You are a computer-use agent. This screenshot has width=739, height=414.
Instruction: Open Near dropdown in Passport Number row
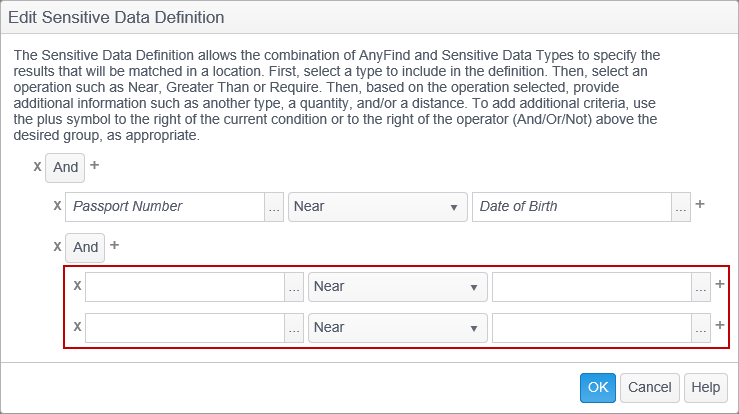point(378,206)
